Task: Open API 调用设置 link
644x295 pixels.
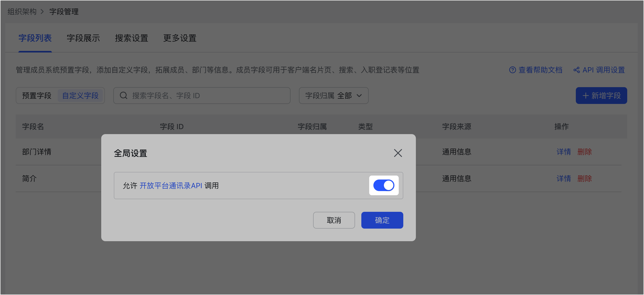Action: pos(604,70)
